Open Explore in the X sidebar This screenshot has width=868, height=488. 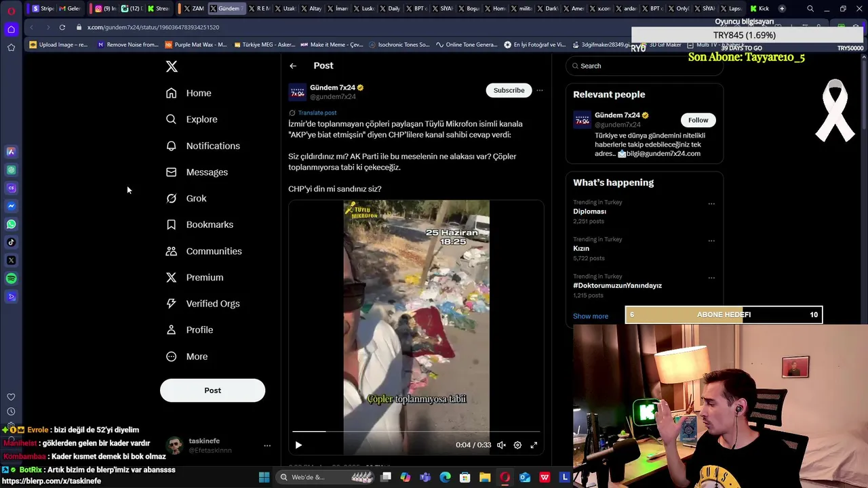(192, 119)
